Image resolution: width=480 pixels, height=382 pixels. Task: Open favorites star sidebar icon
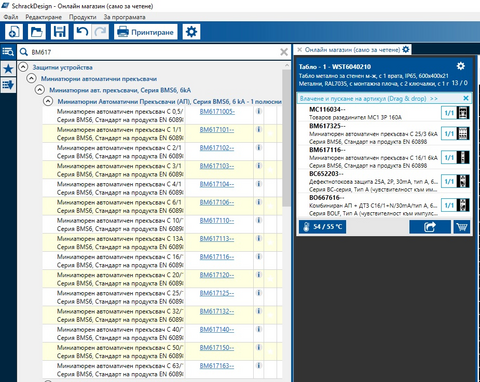click(8, 69)
